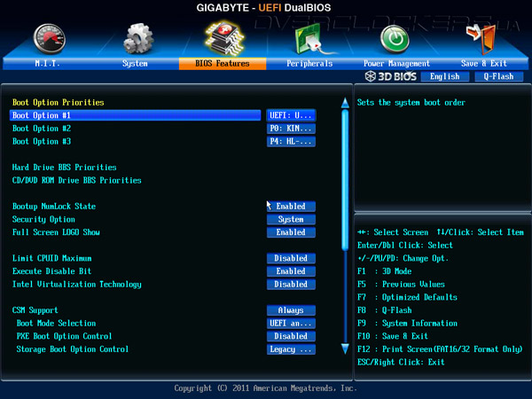Viewport: 532px width, 399px height.
Task: Click the M.I.T. speedometer icon
Action: (49, 39)
